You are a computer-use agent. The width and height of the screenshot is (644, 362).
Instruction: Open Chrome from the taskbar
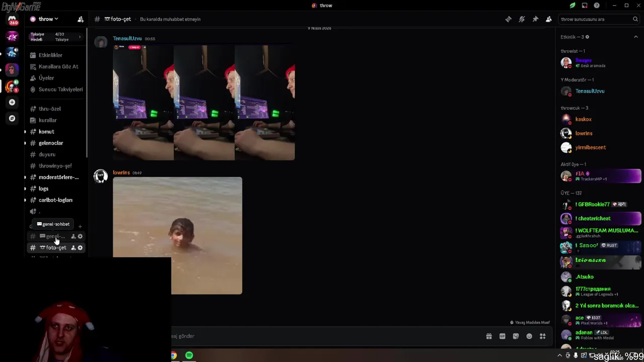(x=173, y=355)
